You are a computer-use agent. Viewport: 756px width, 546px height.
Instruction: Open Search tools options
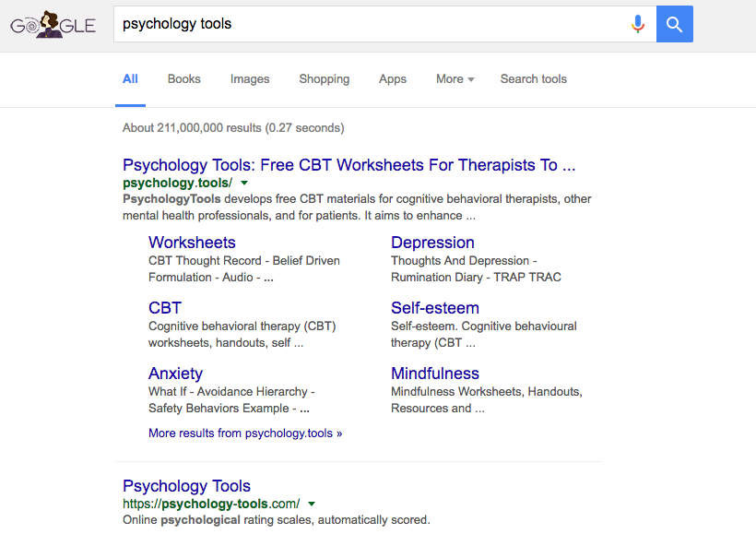point(533,79)
